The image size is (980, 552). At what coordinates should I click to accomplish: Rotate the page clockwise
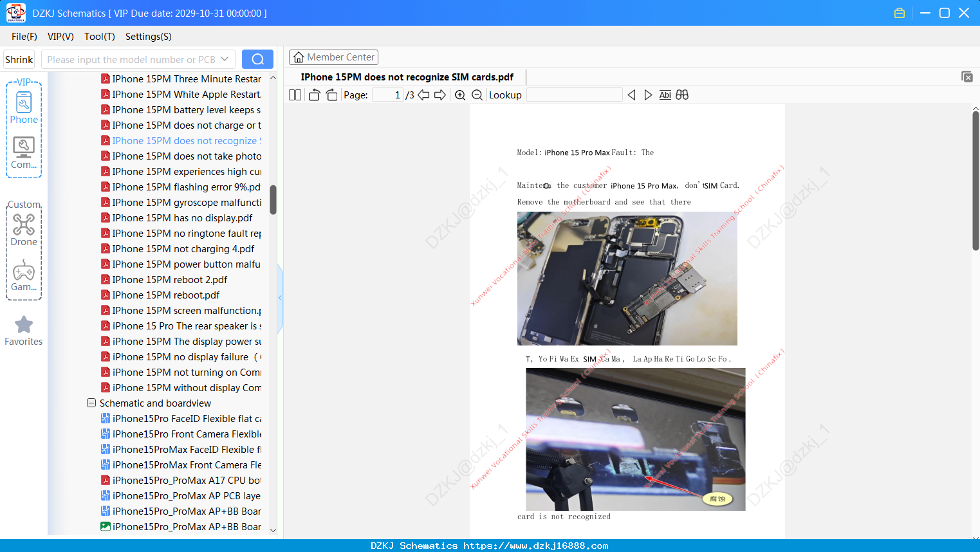point(331,95)
